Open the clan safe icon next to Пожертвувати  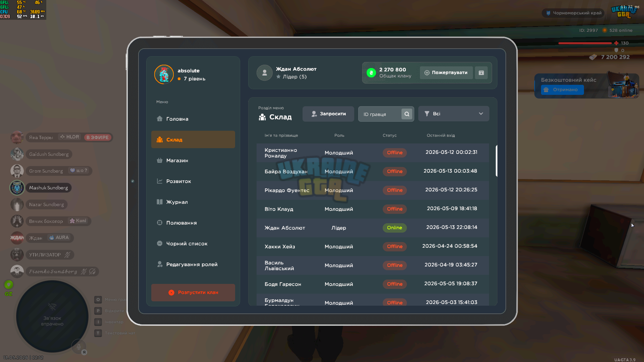pyautogui.click(x=481, y=72)
